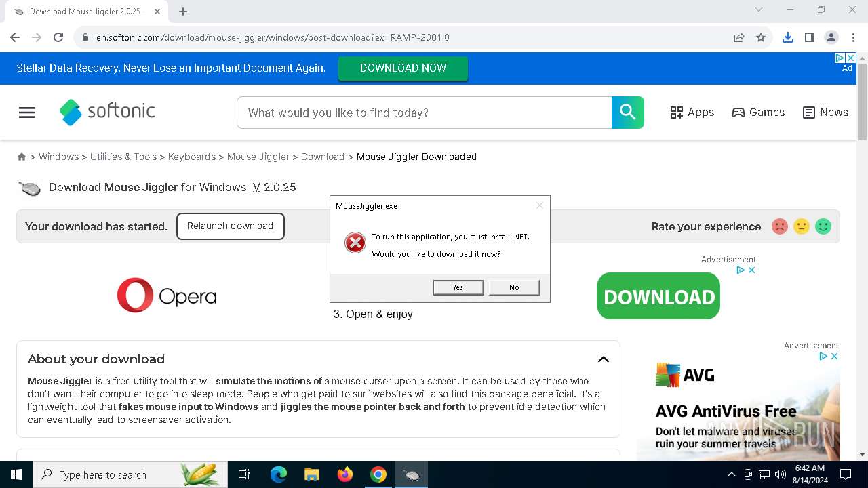Image resolution: width=868 pixels, height=488 pixels.
Task: Open Softonic hamburger menu
Action: pos(27,113)
